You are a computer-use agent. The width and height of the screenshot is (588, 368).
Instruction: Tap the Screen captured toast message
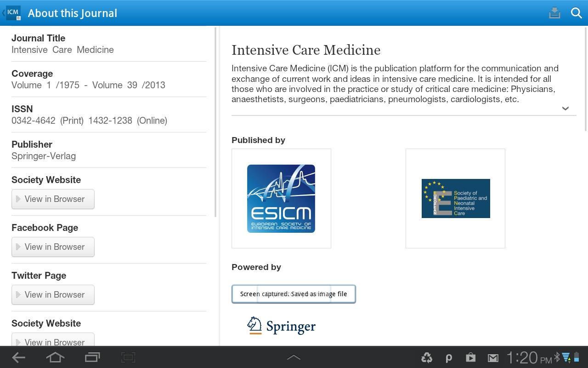(294, 294)
